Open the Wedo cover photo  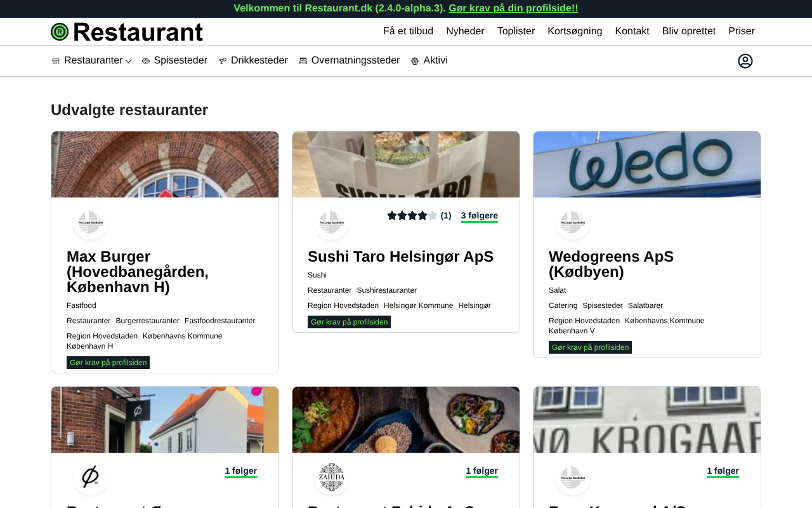[647, 164]
